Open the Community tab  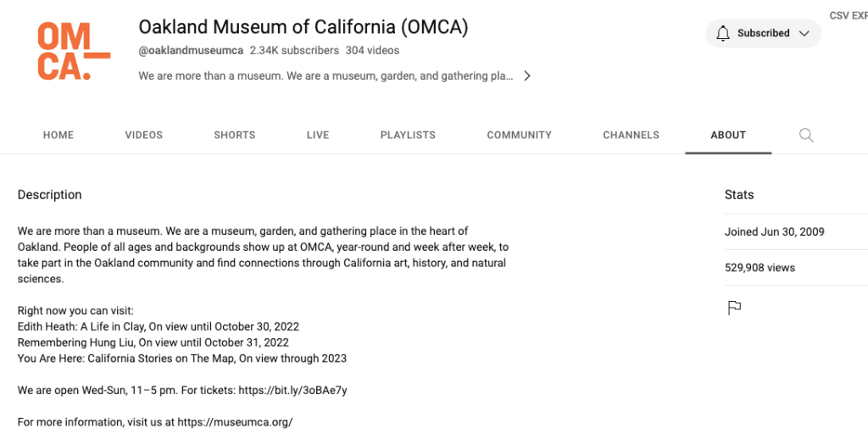click(519, 135)
